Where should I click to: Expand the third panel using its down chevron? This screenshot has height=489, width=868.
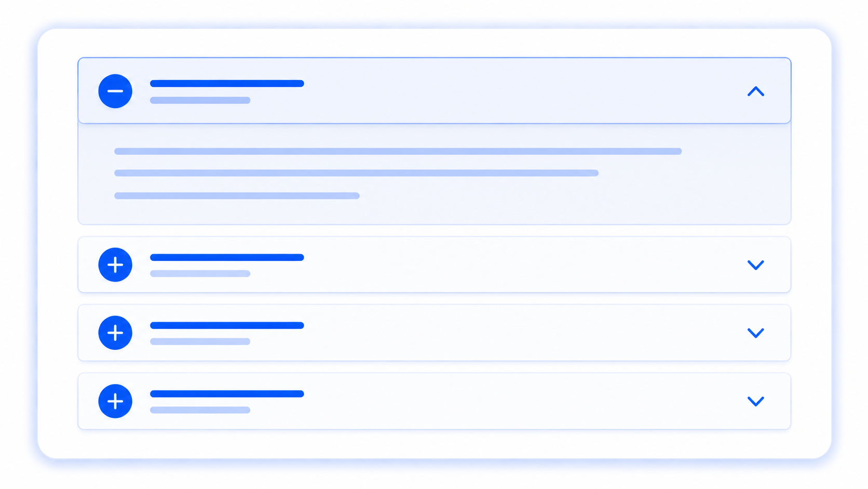pos(756,333)
